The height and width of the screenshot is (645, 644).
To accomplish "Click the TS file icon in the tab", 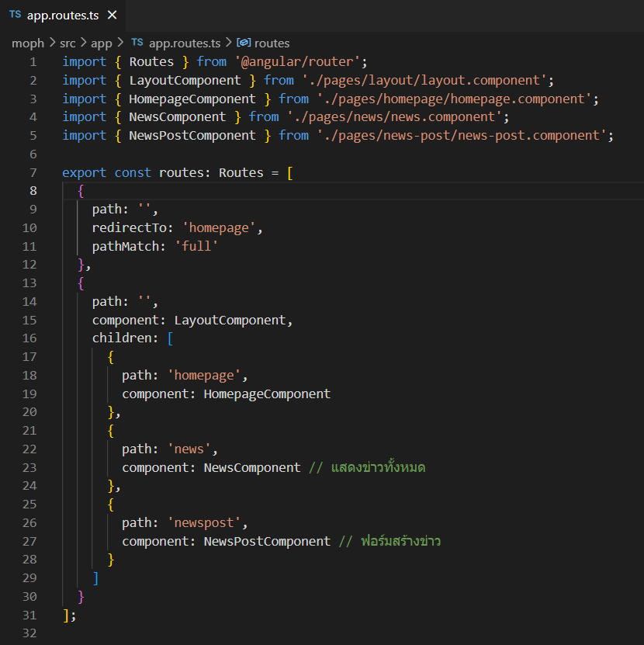I will tap(16, 16).
